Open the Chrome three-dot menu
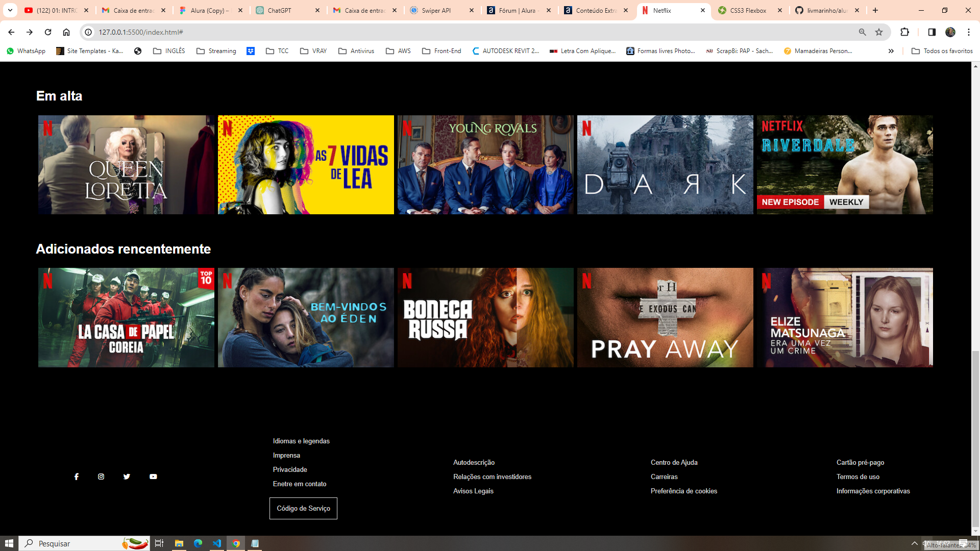This screenshot has width=980, height=551. pyautogui.click(x=969, y=32)
